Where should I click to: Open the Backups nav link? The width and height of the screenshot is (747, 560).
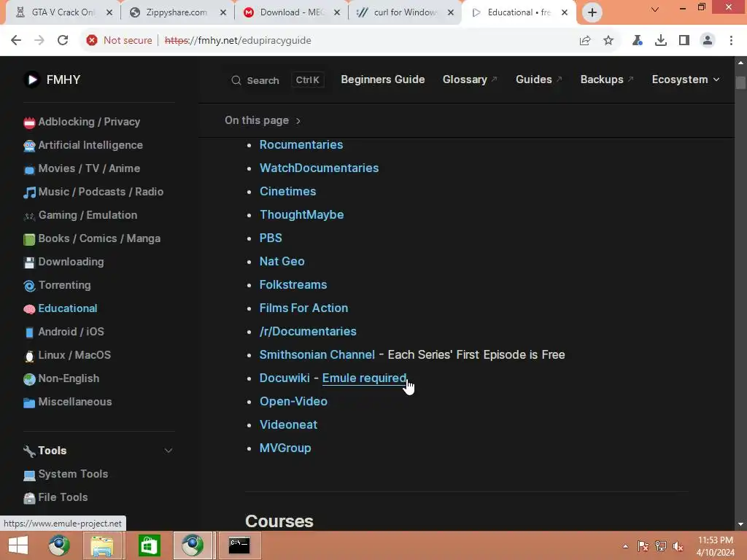click(606, 79)
